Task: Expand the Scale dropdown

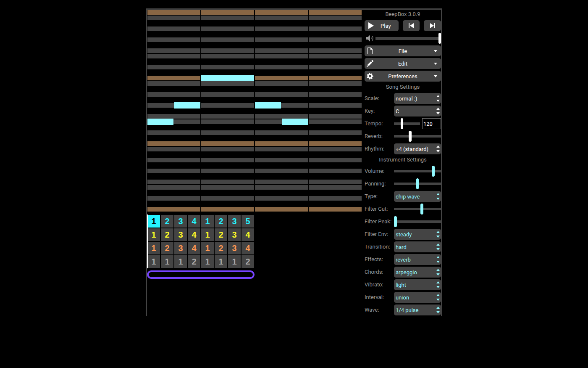Action: tap(417, 98)
